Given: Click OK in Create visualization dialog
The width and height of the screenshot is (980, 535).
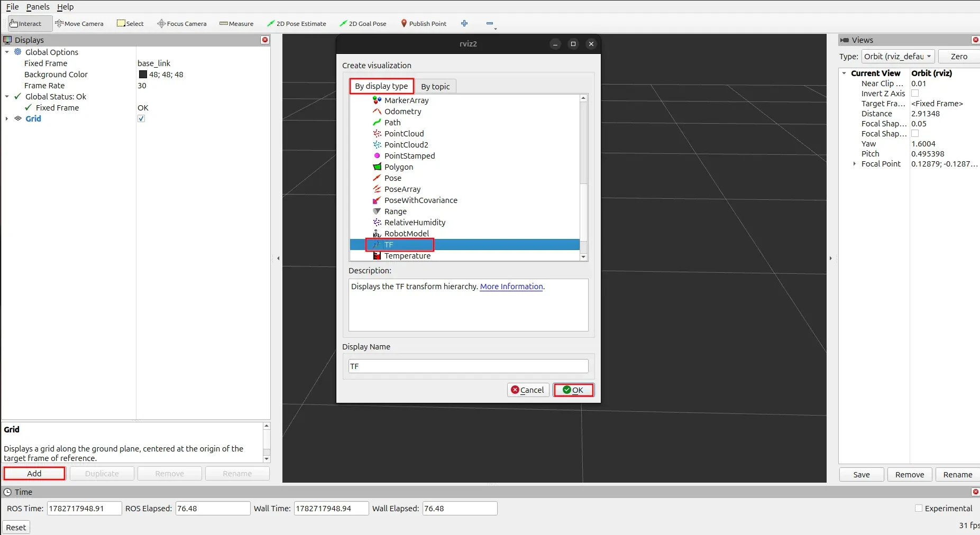Looking at the screenshot, I should pos(573,390).
